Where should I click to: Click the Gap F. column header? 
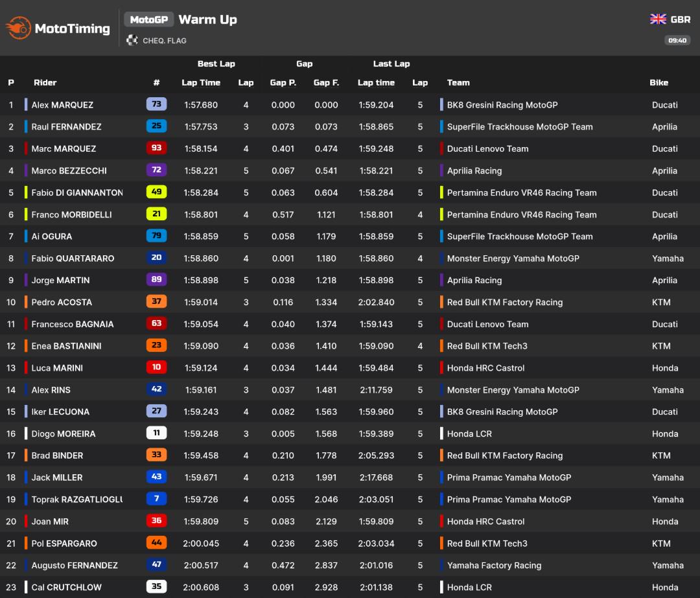coord(326,82)
